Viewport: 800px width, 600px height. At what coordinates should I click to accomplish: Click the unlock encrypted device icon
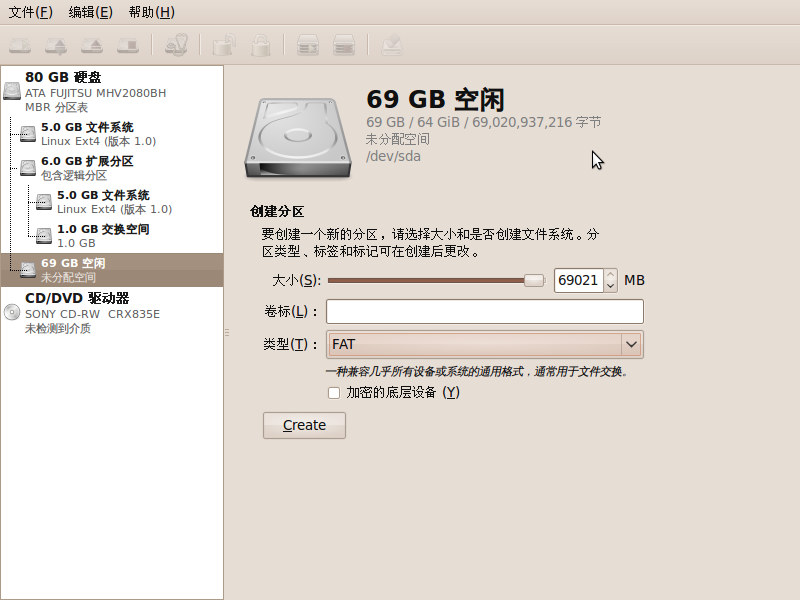tap(224, 45)
